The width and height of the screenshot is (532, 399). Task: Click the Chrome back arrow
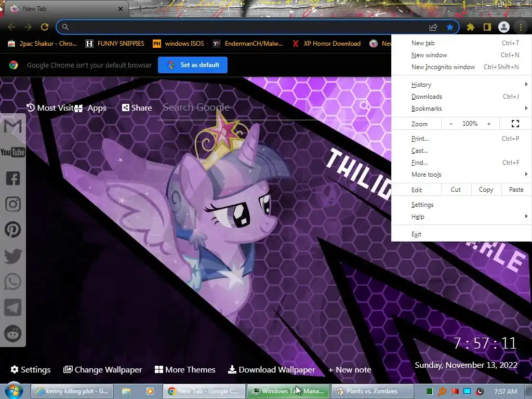pyautogui.click(x=11, y=27)
